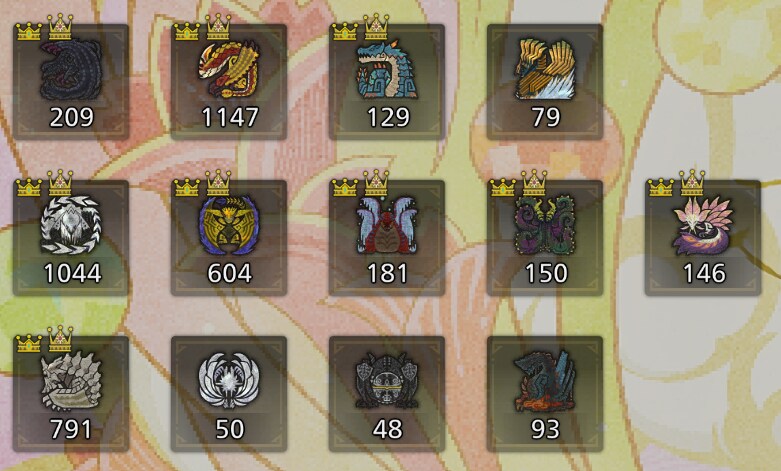Image resolution: width=781 pixels, height=471 pixels.
Task: Select the dark armored monster icon with 48
Action: click(387, 381)
